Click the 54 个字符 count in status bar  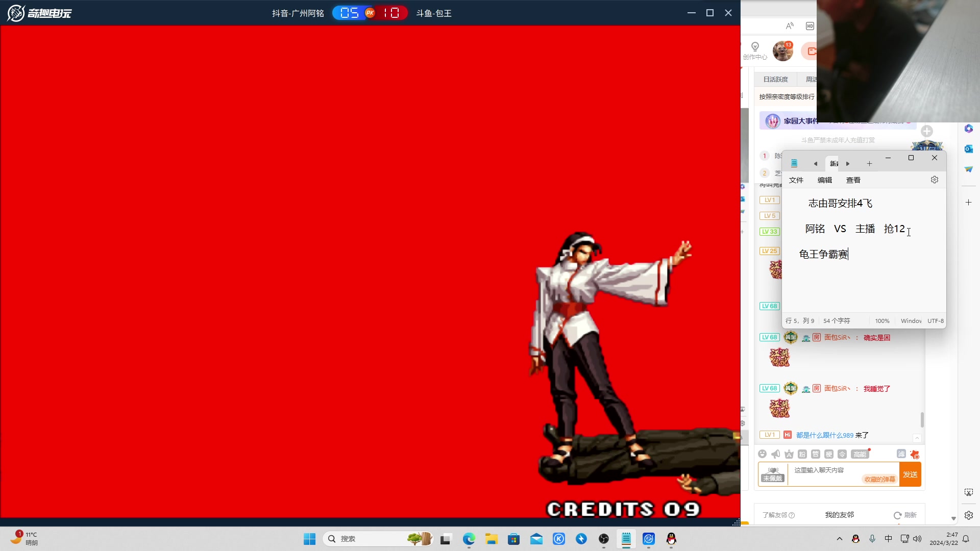pyautogui.click(x=837, y=321)
